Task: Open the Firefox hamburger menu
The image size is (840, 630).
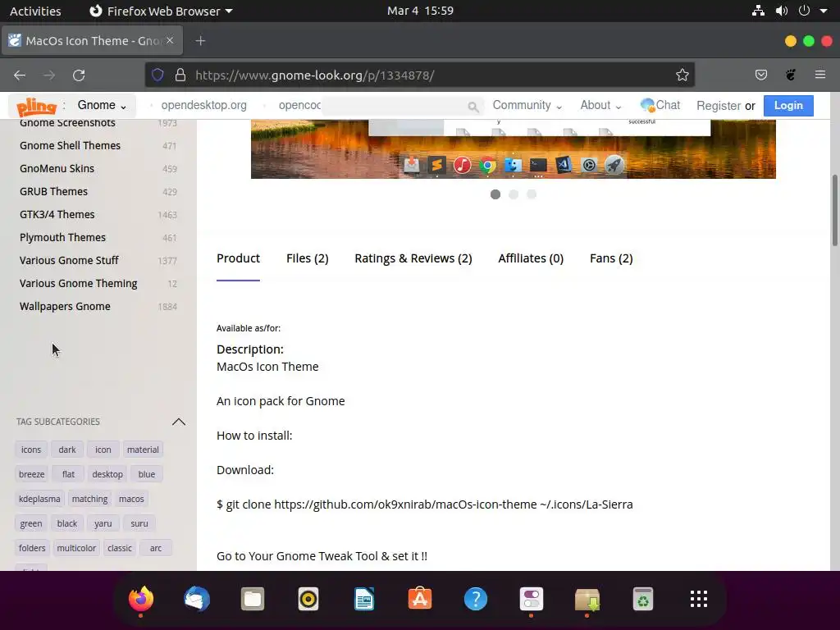Action: coord(819,75)
